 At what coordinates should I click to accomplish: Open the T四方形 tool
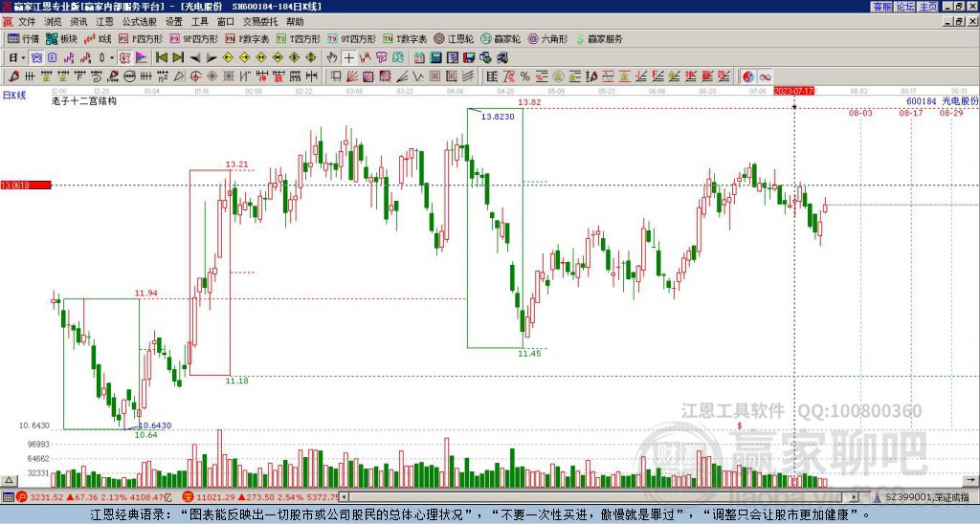point(299,38)
